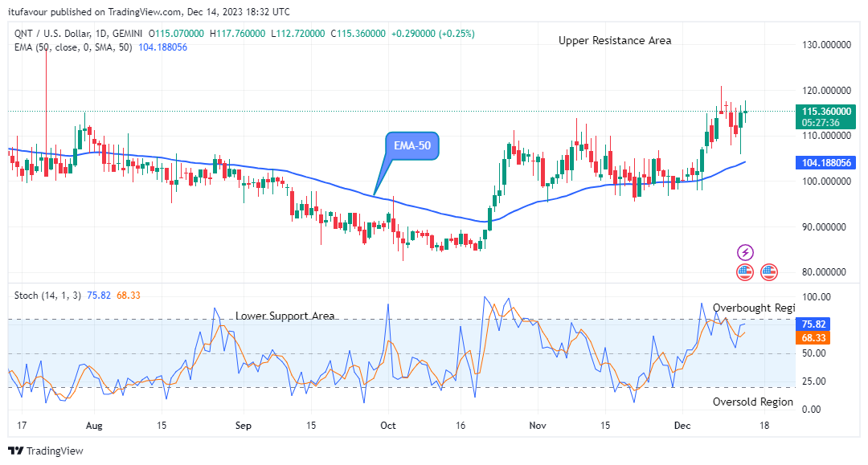868x465 pixels.
Task: Click the published-by header line at top
Action: pyautogui.click(x=149, y=11)
